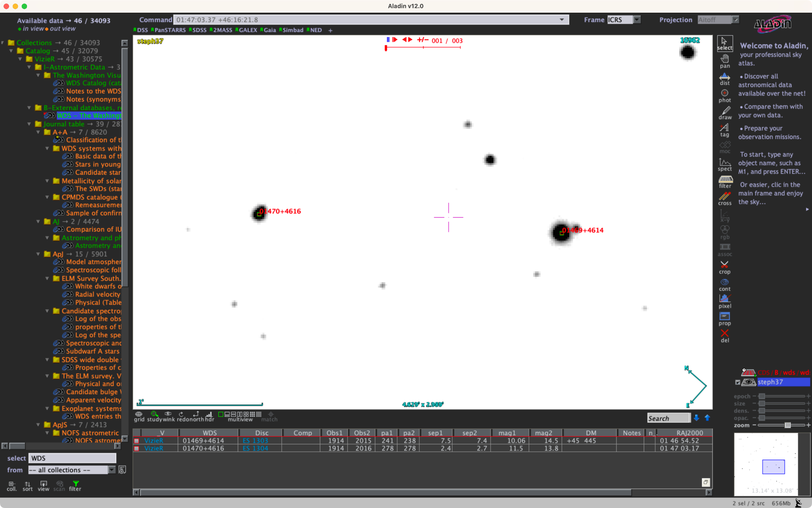Load Simbad bookmark
The image size is (812, 508).
click(291, 30)
